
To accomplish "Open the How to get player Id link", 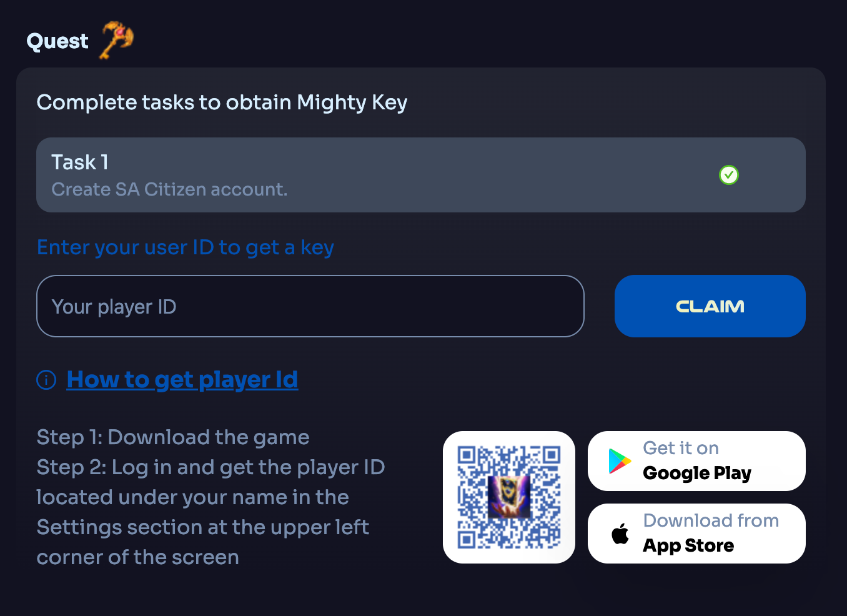I will [182, 379].
